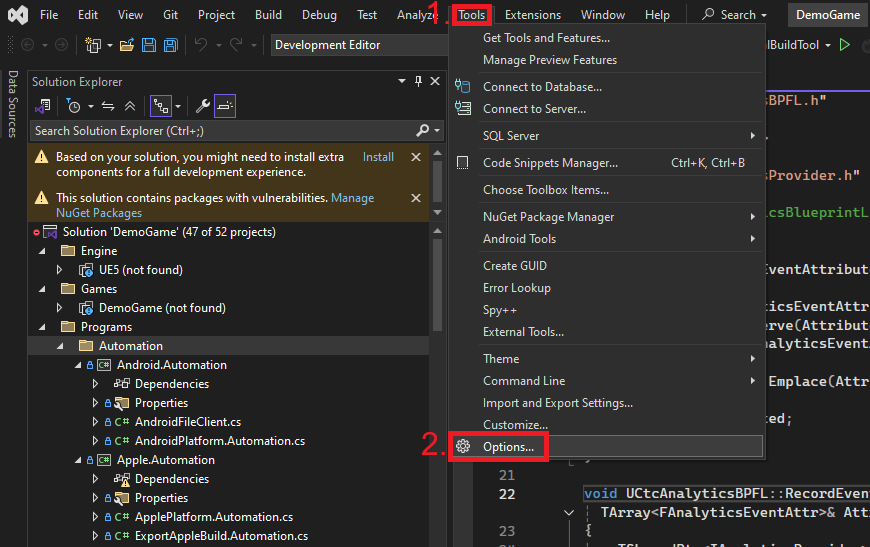The height and width of the screenshot is (547, 870).
Task: Expand the AndroidFileClient.cs tree item
Action: pos(96,422)
